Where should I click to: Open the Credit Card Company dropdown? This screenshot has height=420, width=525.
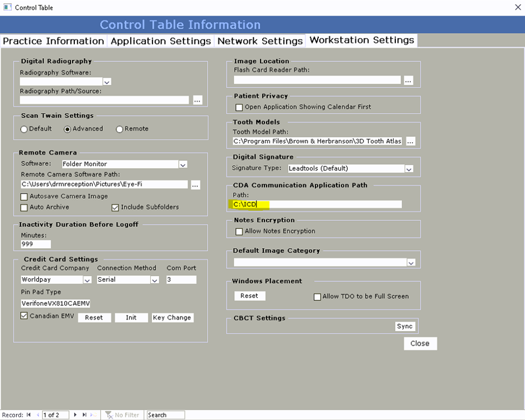point(86,279)
